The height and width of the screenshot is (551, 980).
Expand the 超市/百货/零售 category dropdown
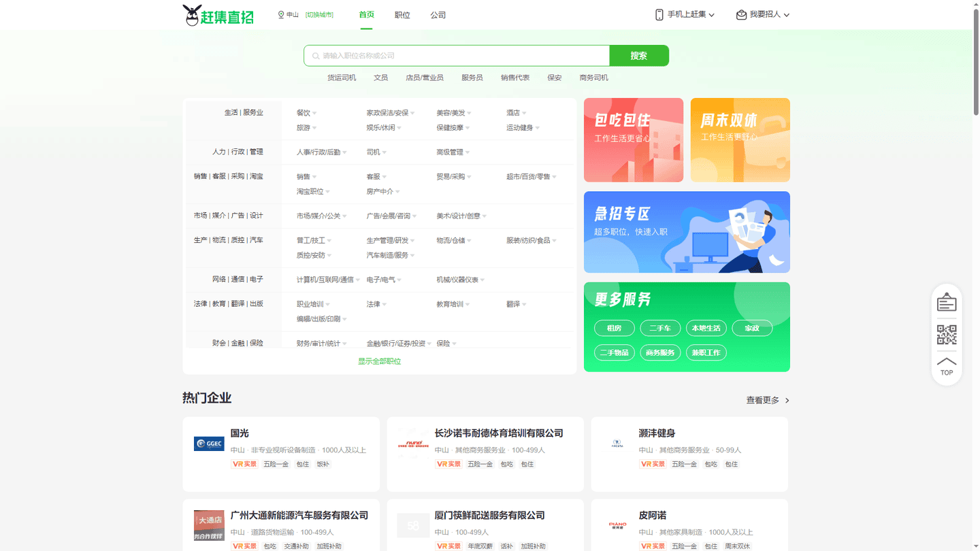pyautogui.click(x=555, y=178)
